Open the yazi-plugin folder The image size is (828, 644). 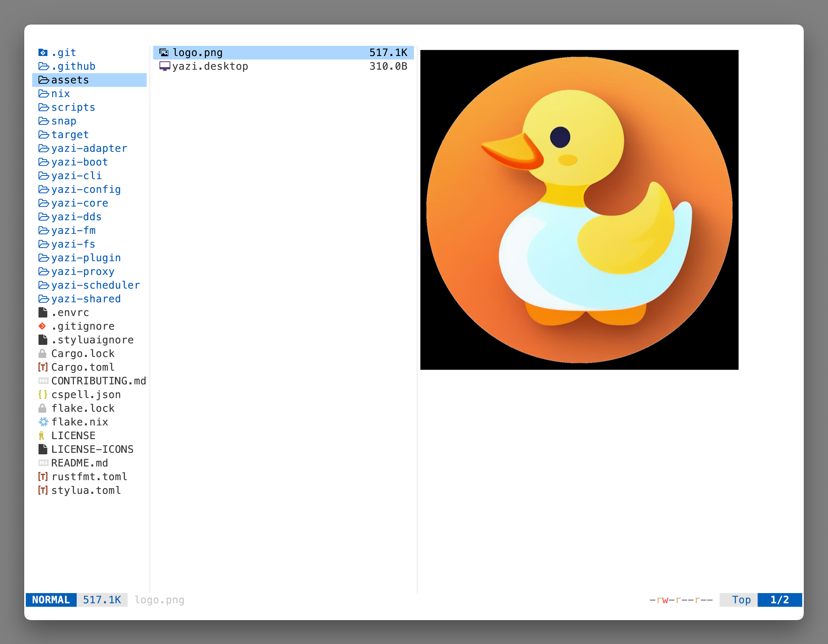(x=86, y=258)
